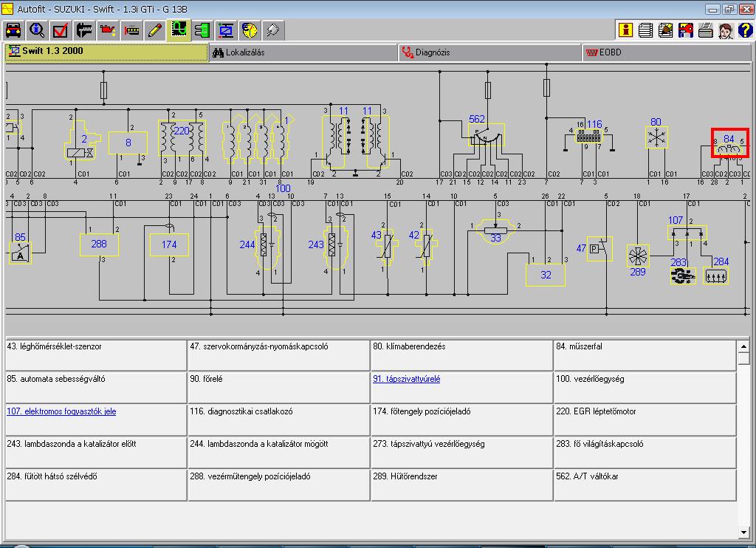Select component box 288 in diagram

100,244
